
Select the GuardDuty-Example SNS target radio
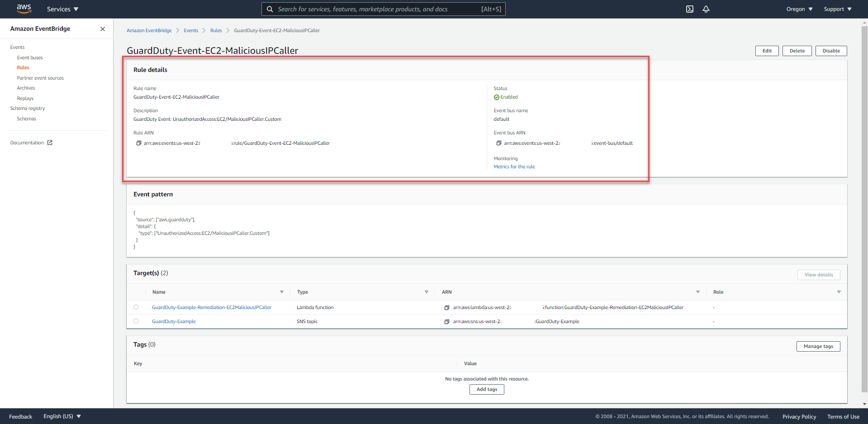136,321
